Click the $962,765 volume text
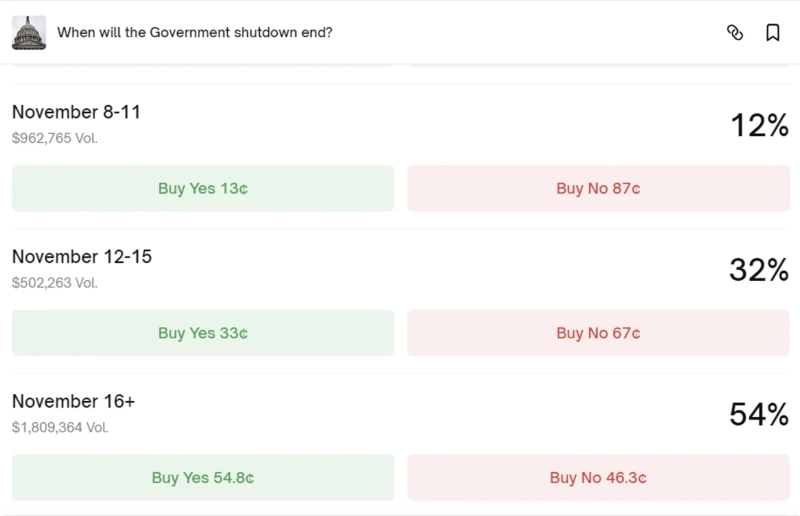800x516 pixels. 55,139
